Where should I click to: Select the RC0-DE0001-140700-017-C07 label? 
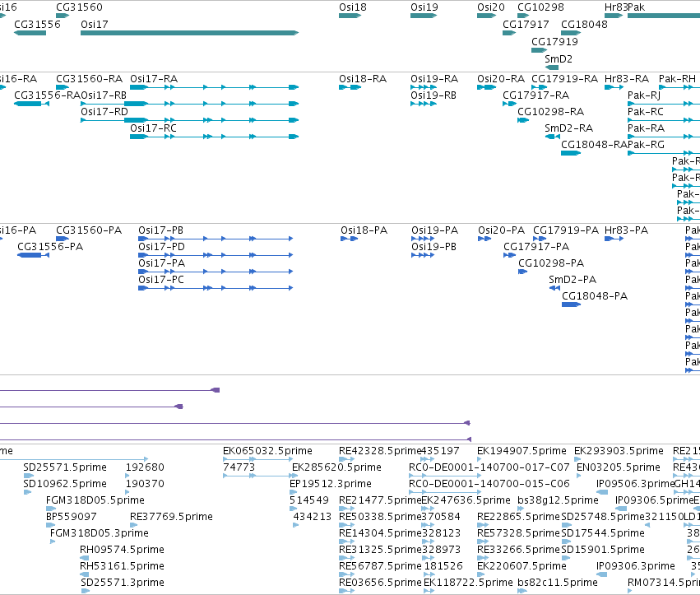(489, 467)
